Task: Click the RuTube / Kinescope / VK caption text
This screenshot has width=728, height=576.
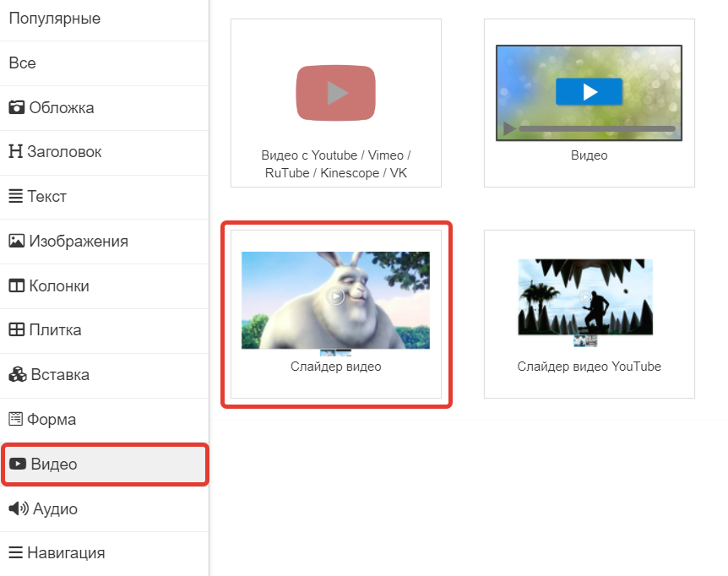Action: [335, 172]
